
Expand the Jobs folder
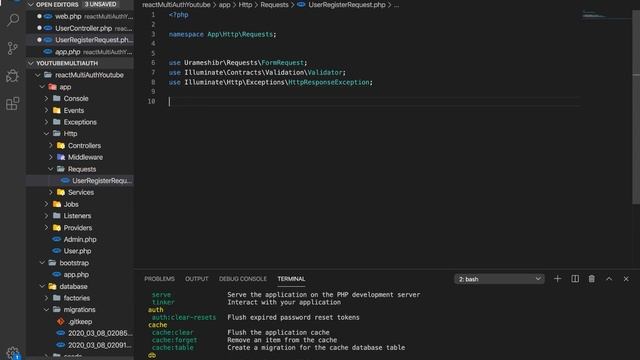(47, 204)
